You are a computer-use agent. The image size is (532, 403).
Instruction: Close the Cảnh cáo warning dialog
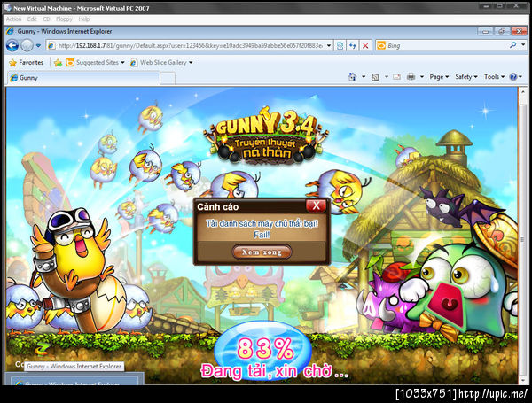pyautogui.click(x=316, y=205)
